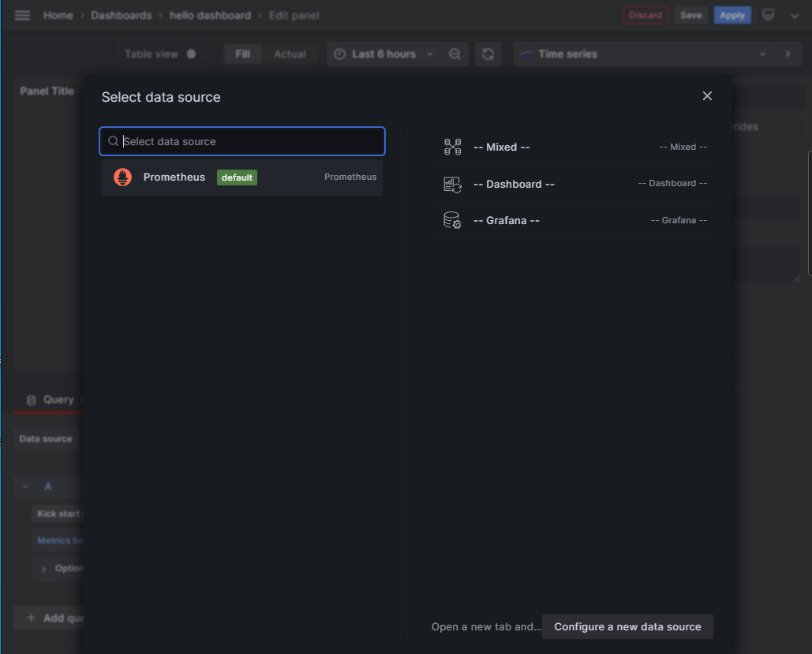
Task: Expand the Options section chevron
Action: 43,569
